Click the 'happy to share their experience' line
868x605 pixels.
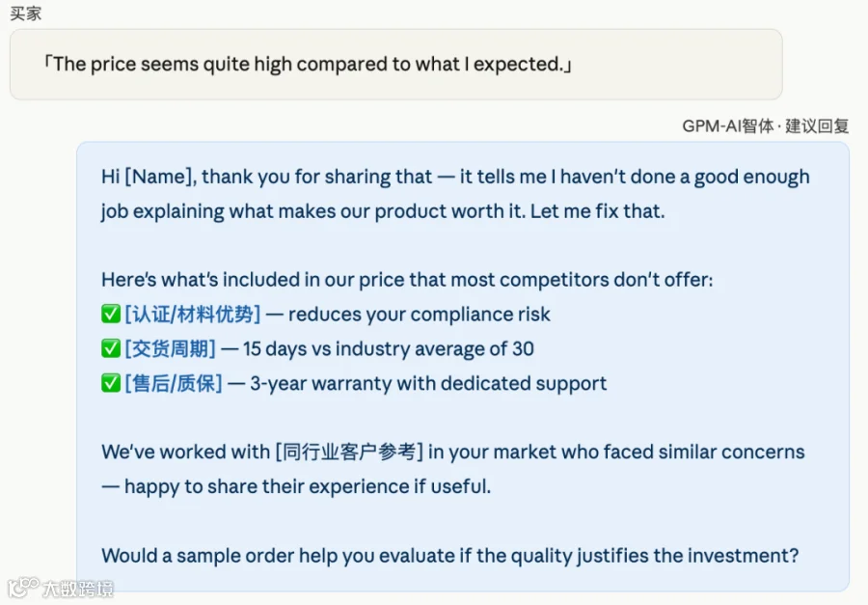click(296, 486)
